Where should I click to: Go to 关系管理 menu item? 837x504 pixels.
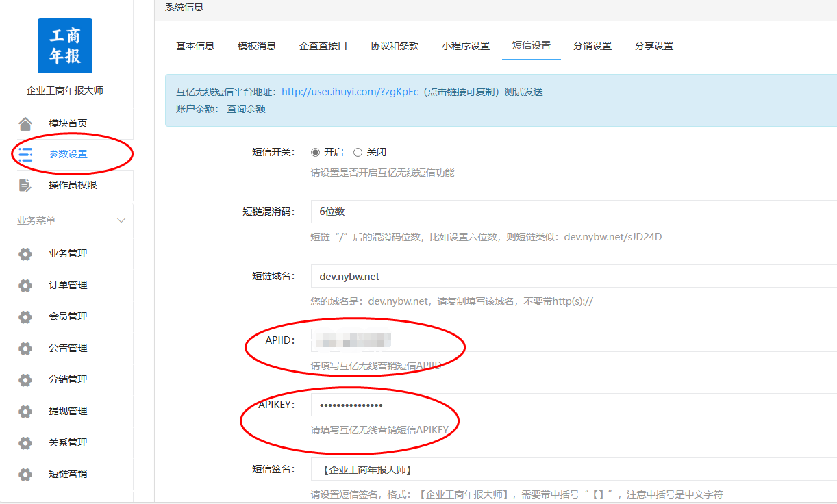pos(66,442)
